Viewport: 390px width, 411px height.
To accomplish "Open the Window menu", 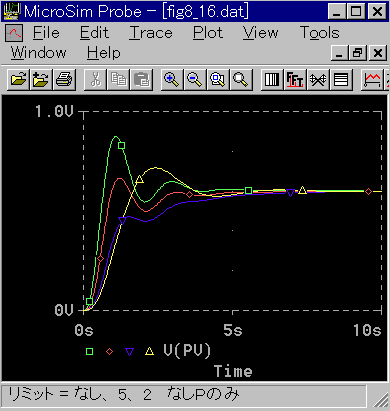I will [39, 53].
